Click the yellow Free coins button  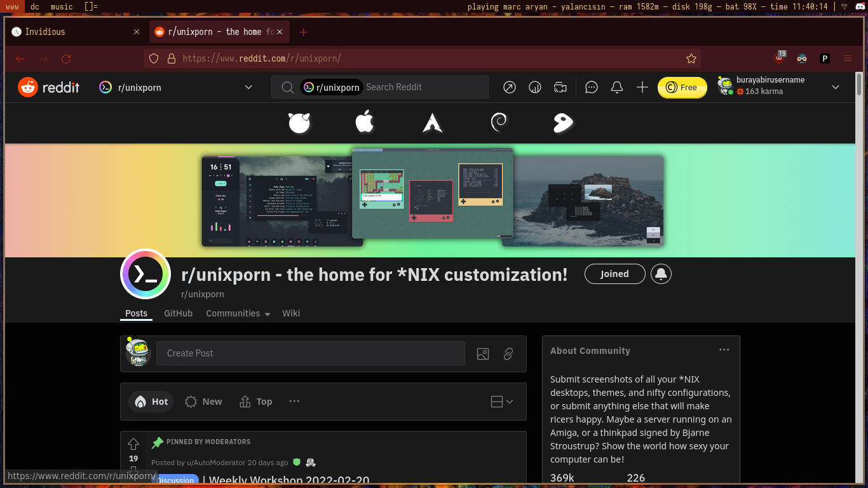(x=682, y=88)
